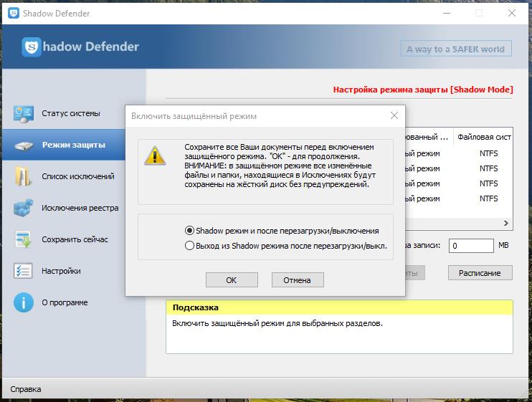Click the Registry Exclusions cubes icon
532x402 pixels.
[24, 208]
